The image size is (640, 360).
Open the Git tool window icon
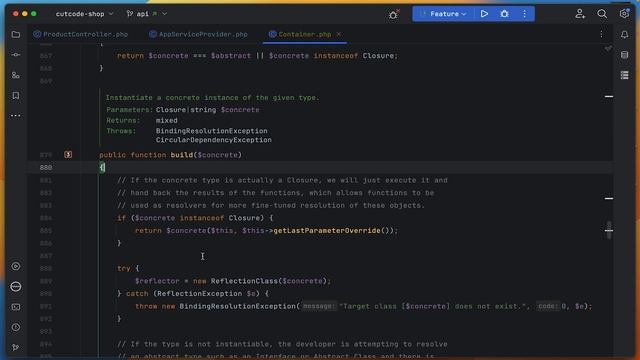tap(16, 347)
